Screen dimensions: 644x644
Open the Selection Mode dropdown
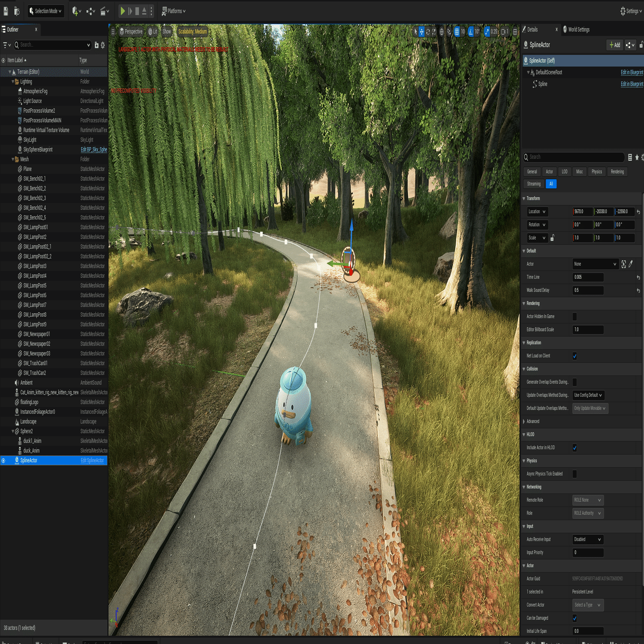pos(45,11)
